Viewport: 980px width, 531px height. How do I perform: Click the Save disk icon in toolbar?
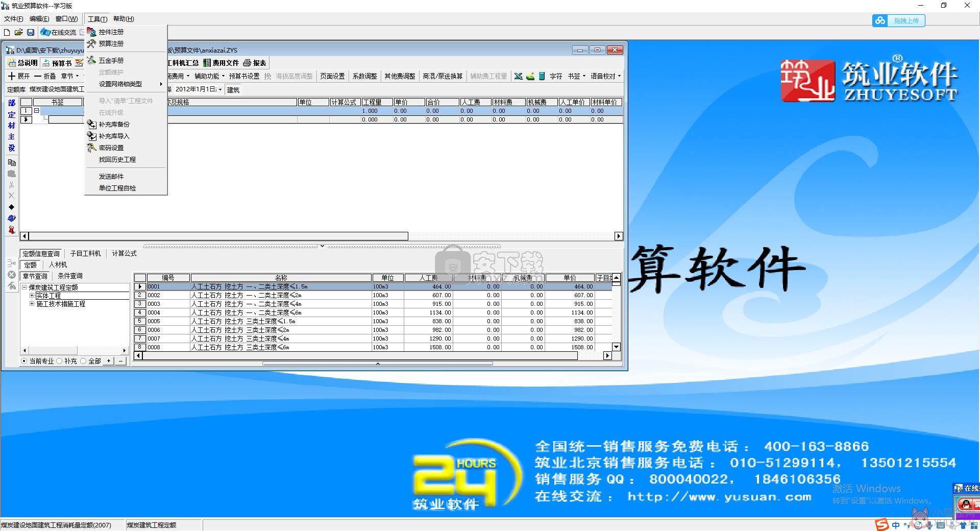point(31,32)
